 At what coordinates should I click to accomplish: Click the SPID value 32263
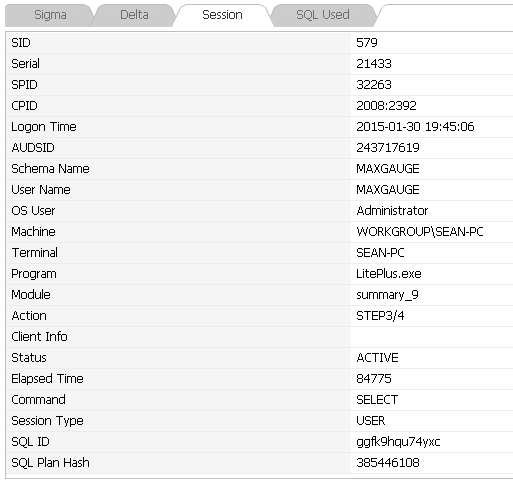coord(374,85)
